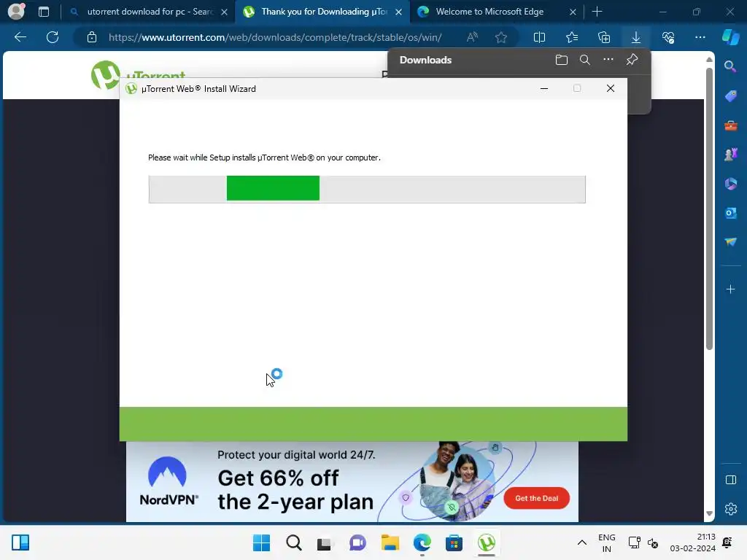Viewport: 747px width, 560px height.
Task: Open the Copilot sidebar
Action: click(731, 37)
